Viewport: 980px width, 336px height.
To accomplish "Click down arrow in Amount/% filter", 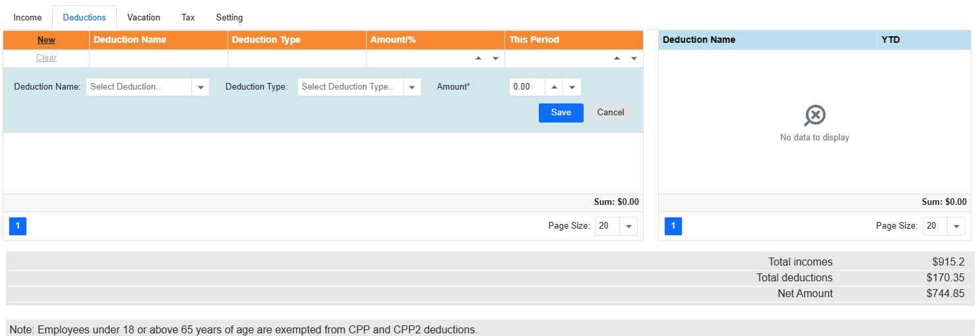I will pos(495,58).
